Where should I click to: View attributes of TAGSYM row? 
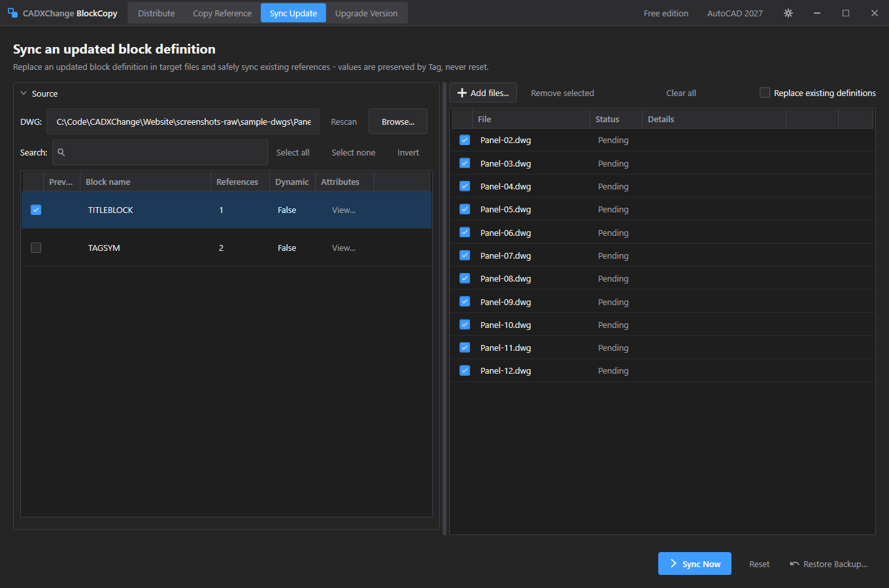[344, 248]
